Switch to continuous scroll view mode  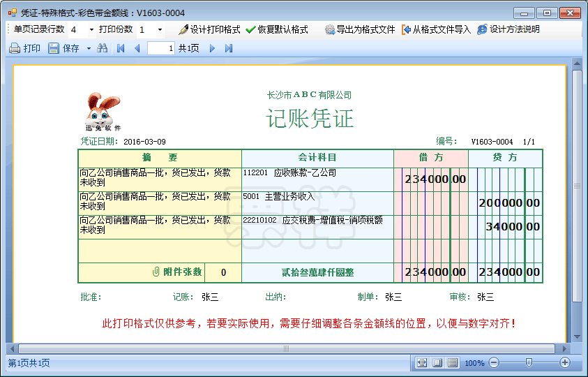tap(453, 363)
